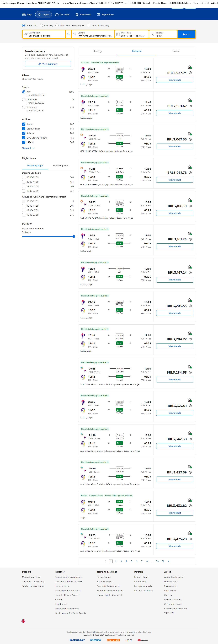This screenshot has height=644, width=218.
Task: Click the maximum travel time slider handle
Action: [x=74, y=236]
